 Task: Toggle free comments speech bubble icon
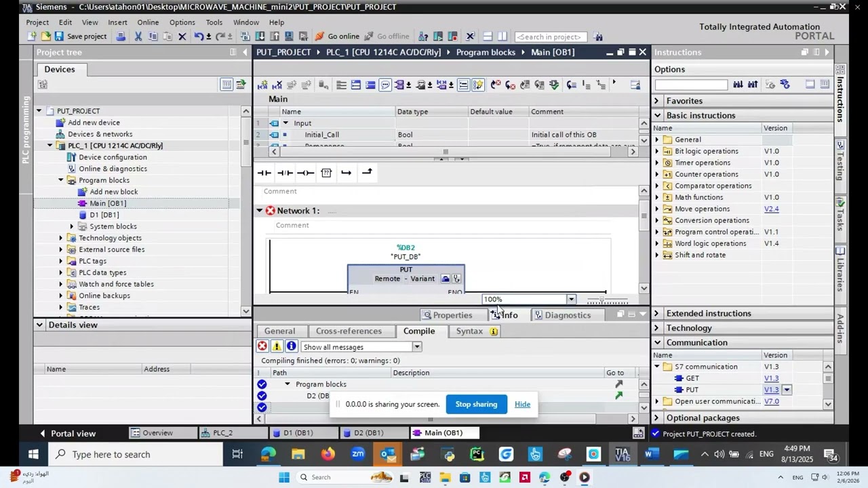tap(385, 85)
